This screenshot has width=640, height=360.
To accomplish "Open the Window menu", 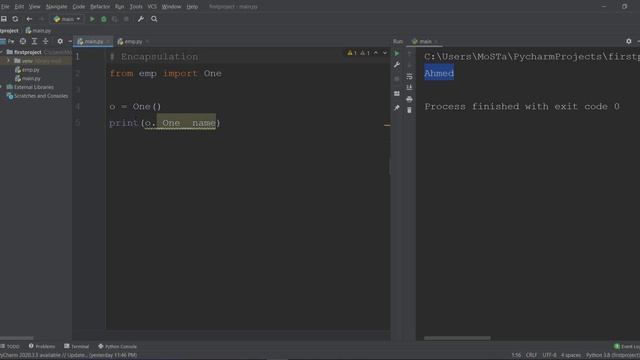I will (x=171, y=7).
